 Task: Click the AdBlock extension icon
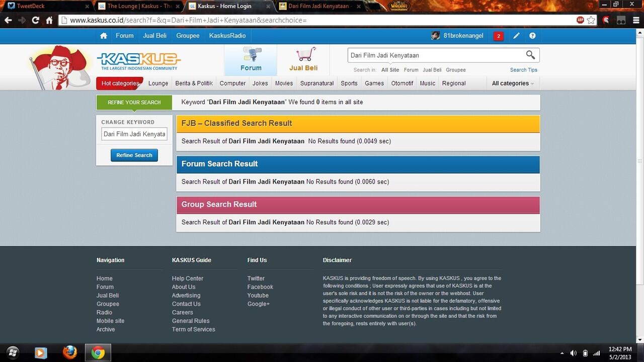point(580,20)
